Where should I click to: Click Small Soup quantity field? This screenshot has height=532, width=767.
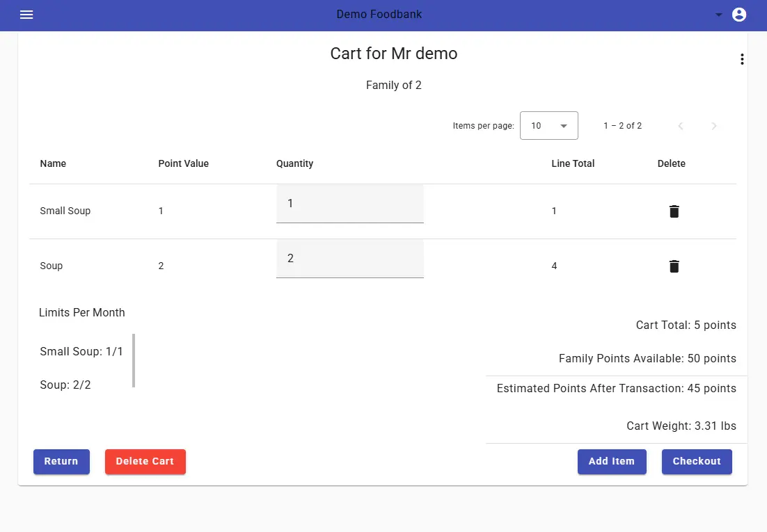(349, 204)
